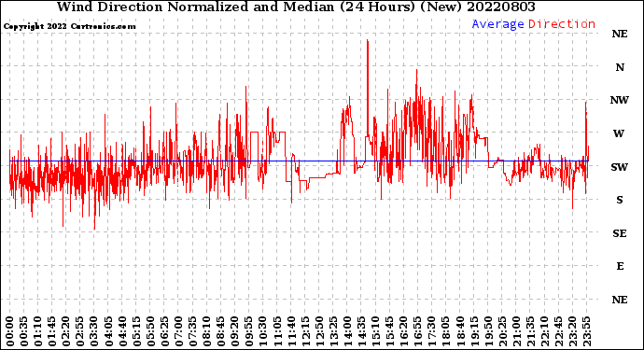Select the 13:25 time axis label
The image size is (644, 350).
pyautogui.click(x=333, y=331)
